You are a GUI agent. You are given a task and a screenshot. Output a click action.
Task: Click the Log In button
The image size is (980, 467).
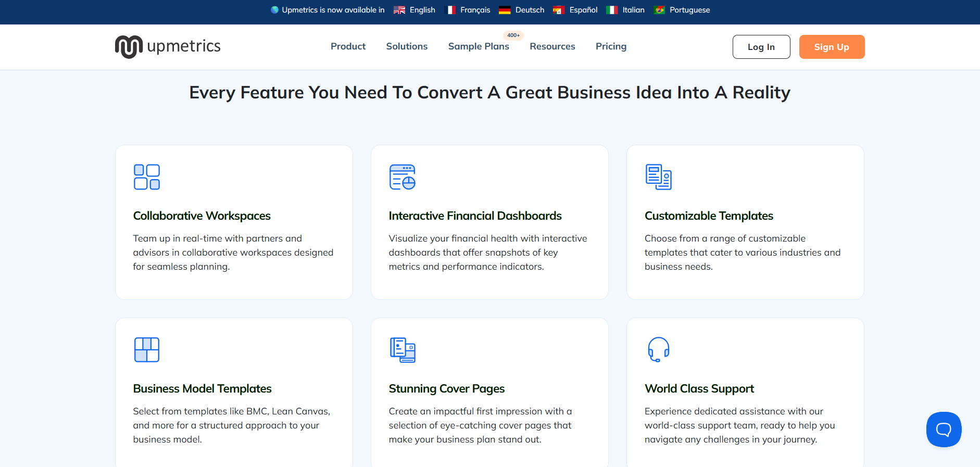click(x=761, y=47)
